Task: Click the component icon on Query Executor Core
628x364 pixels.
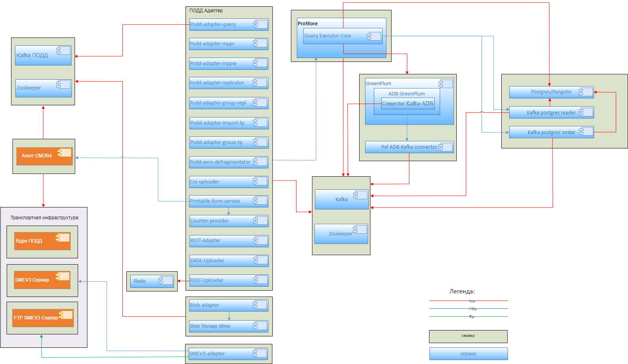Action: (374, 36)
